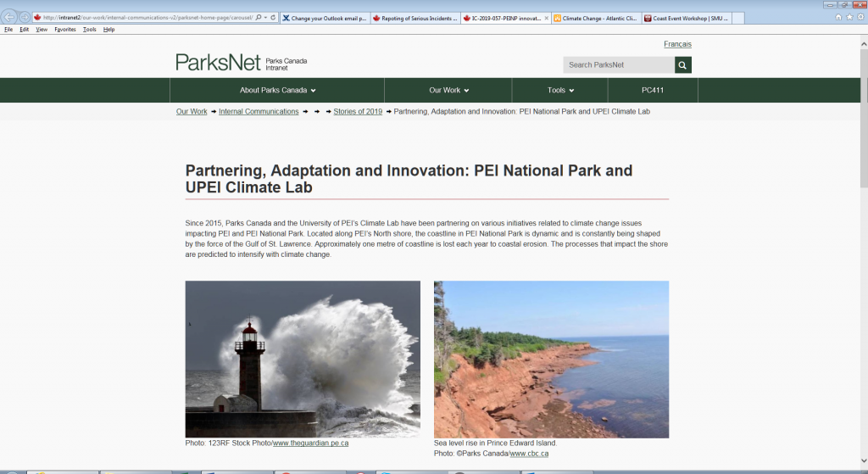
Task: Click the vertical scrollbar thumb
Action: [x=864, y=118]
